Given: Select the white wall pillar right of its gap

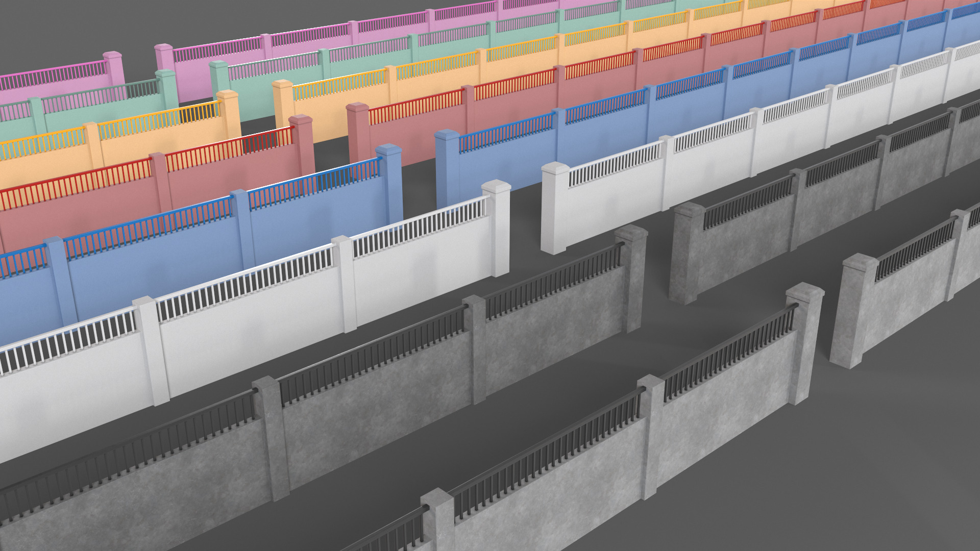Looking at the screenshot, I should pos(555,208).
